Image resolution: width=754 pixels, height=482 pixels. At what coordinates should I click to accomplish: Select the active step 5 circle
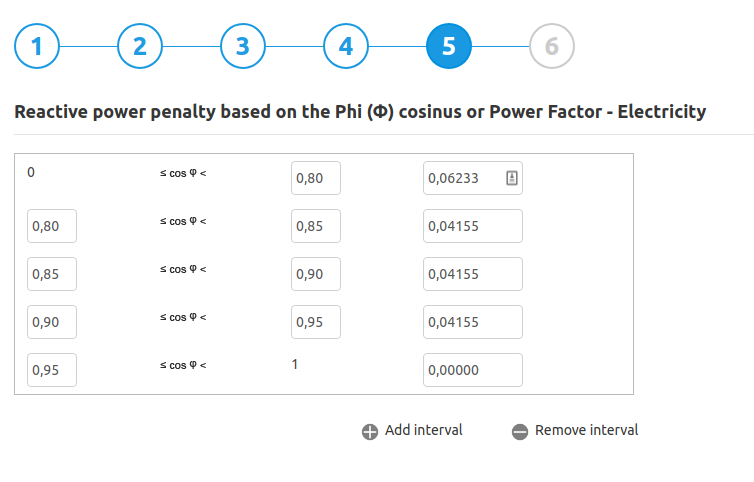click(x=449, y=46)
